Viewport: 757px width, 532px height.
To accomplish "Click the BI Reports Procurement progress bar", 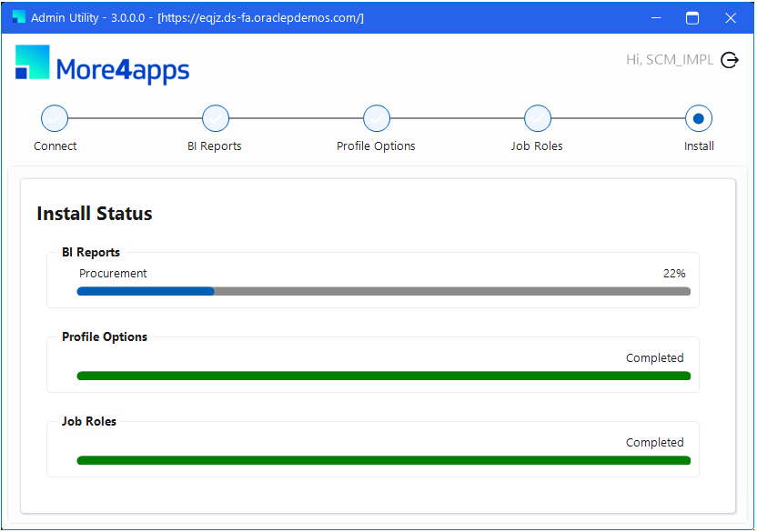I will 384,291.
